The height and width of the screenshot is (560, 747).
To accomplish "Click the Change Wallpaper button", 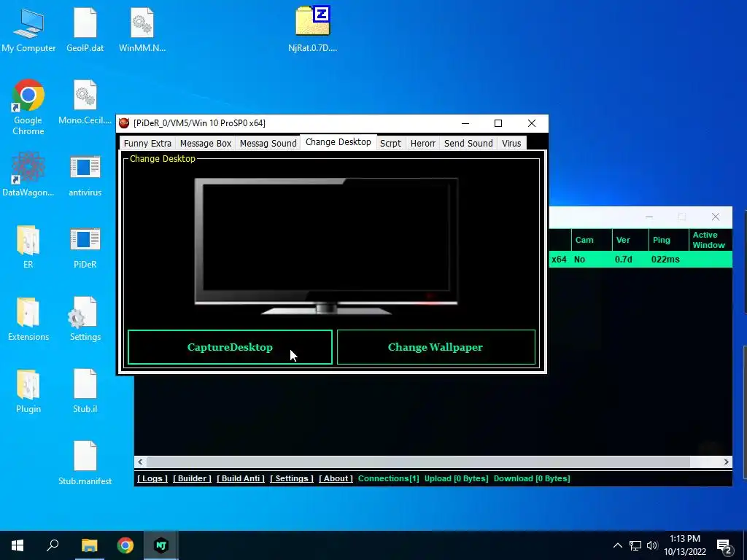I will click(436, 347).
